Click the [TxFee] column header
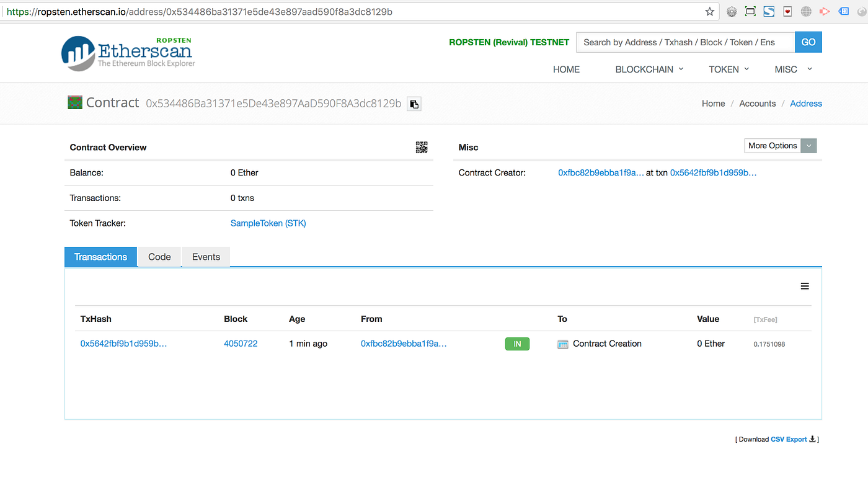The width and height of the screenshot is (868, 477). coord(765,319)
